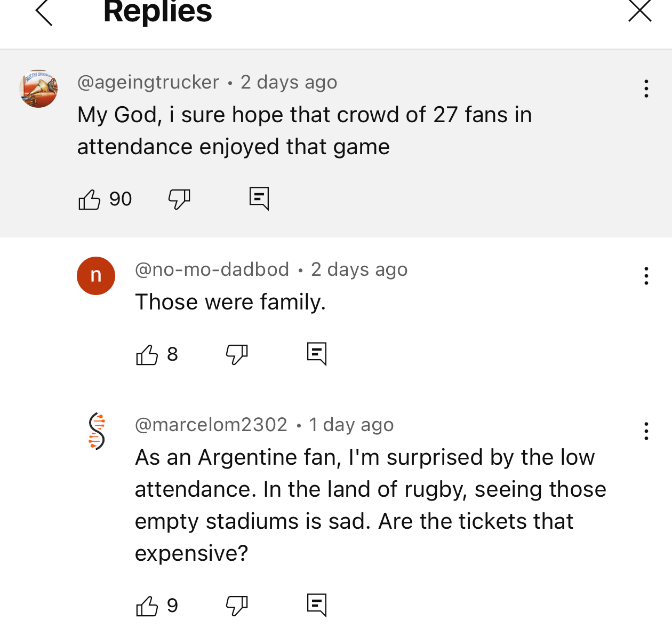Close the Replies panel
This screenshot has width=672, height=628.
pyautogui.click(x=639, y=11)
